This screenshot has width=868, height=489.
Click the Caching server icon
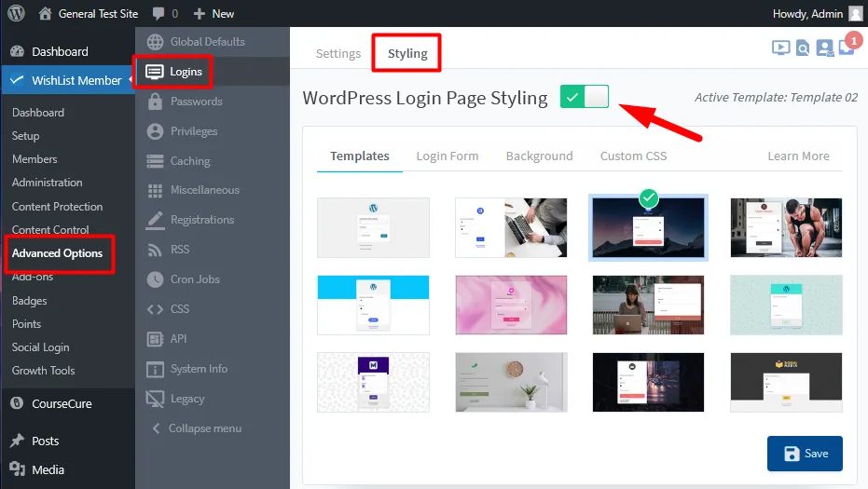click(x=155, y=161)
